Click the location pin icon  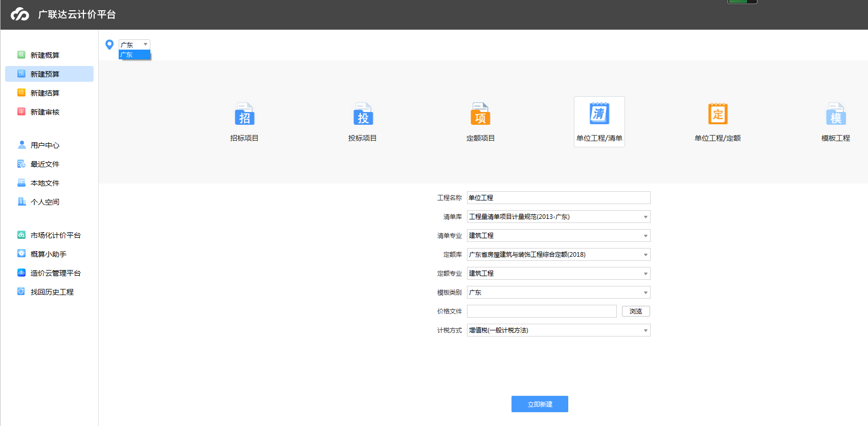tap(109, 44)
